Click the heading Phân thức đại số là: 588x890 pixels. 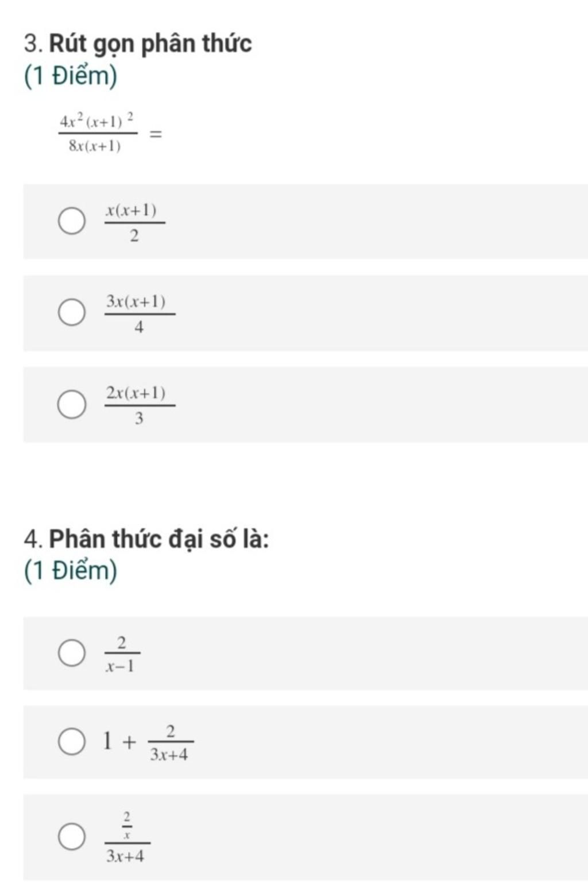[159, 539]
